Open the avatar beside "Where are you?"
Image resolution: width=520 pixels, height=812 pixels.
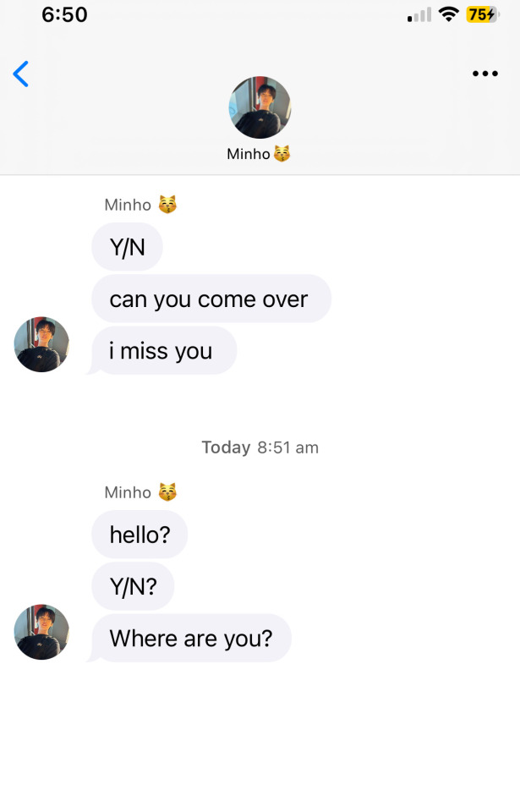point(41,632)
